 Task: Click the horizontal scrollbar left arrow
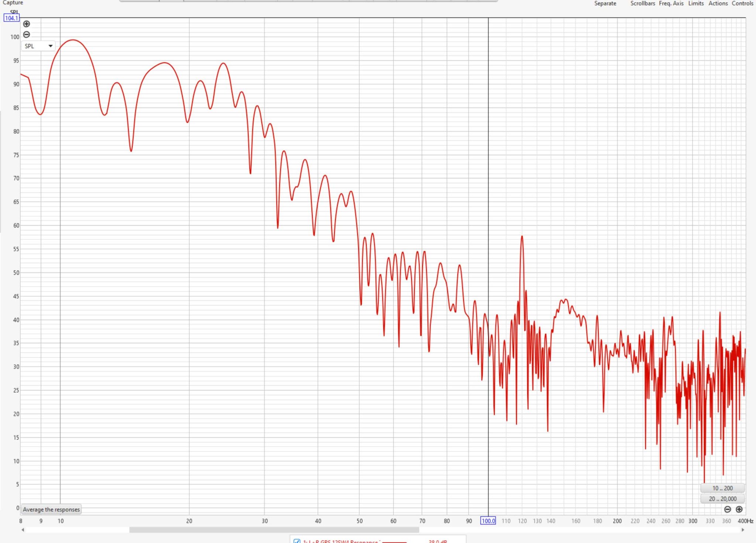23,530
